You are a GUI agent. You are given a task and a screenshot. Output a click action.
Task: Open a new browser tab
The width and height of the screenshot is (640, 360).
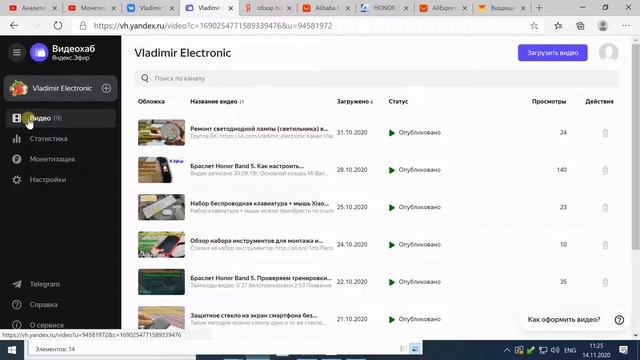[x=539, y=8]
